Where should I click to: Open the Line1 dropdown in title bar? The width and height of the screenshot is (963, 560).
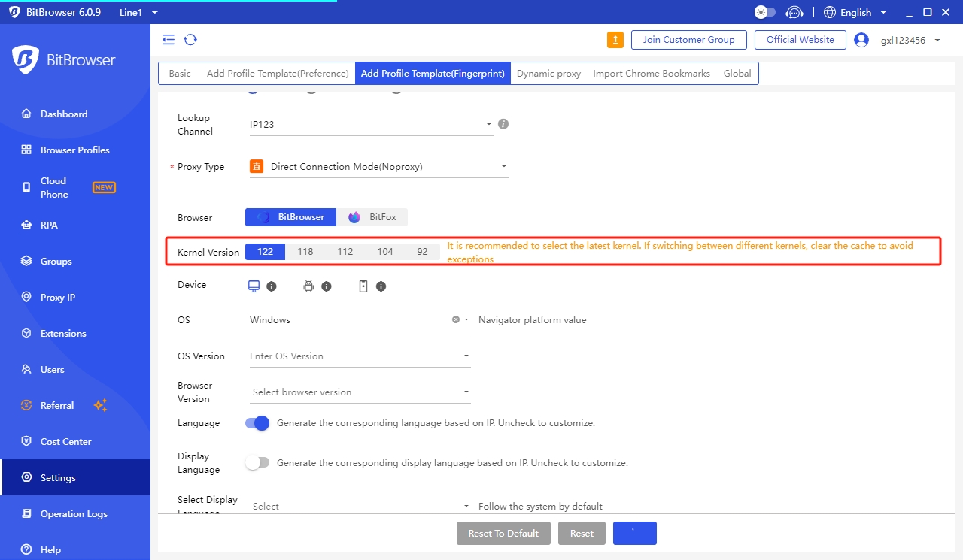point(139,13)
